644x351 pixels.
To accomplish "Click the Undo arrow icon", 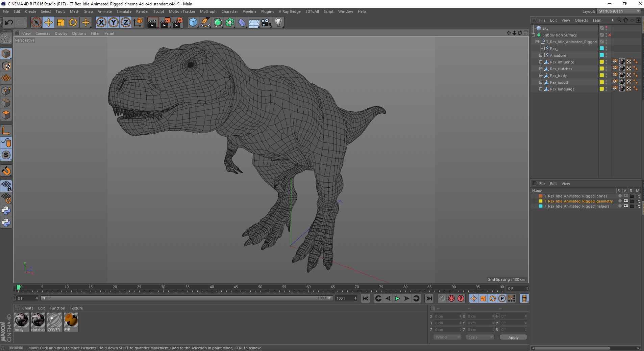I will [x=9, y=23].
